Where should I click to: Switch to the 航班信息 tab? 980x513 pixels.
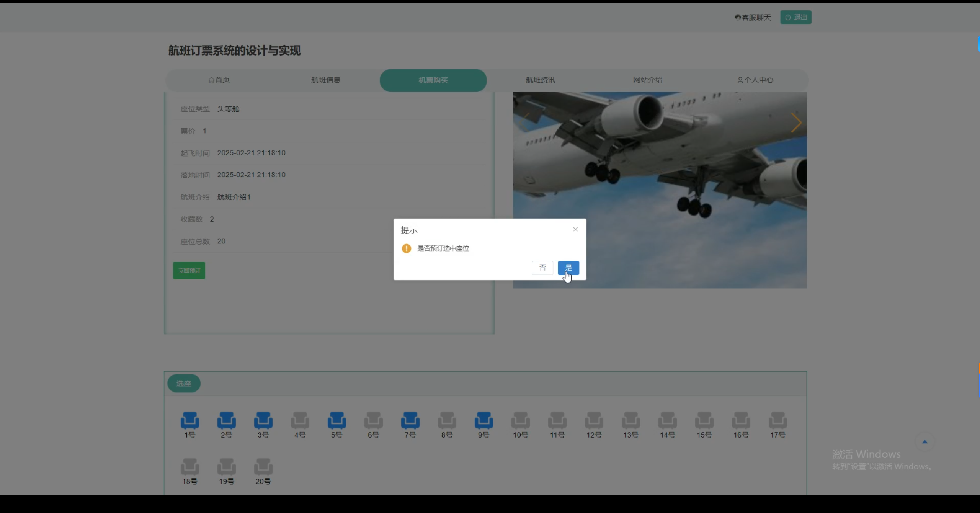(325, 80)
